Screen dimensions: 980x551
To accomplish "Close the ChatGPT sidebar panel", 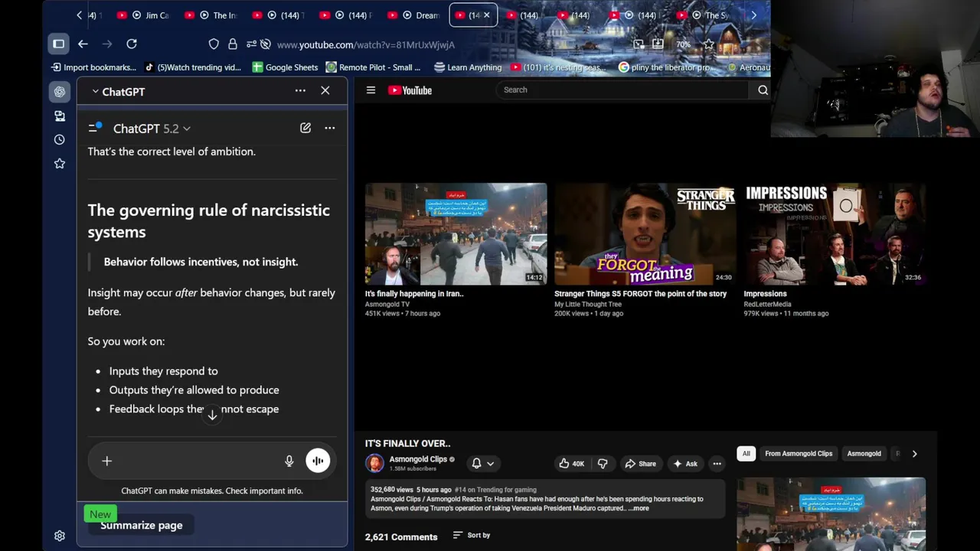I will click(325, 91).
